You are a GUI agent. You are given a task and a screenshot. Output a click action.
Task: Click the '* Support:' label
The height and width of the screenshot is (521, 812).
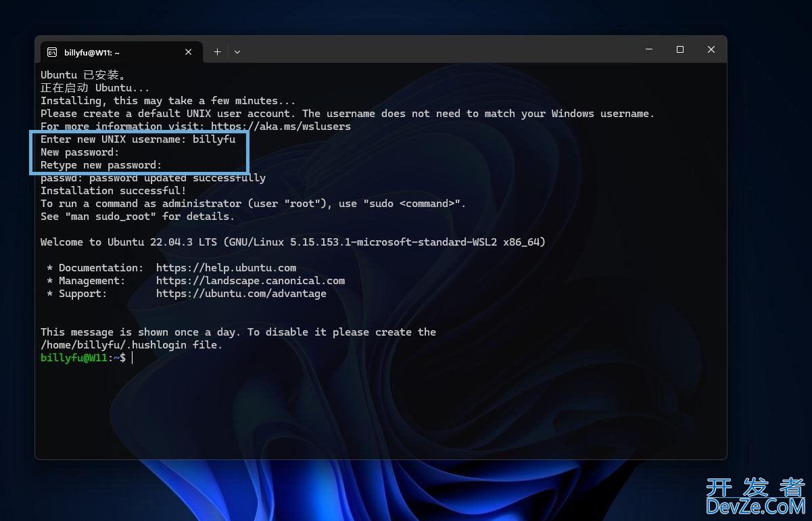pyautogui.click(x=76, y=294)
